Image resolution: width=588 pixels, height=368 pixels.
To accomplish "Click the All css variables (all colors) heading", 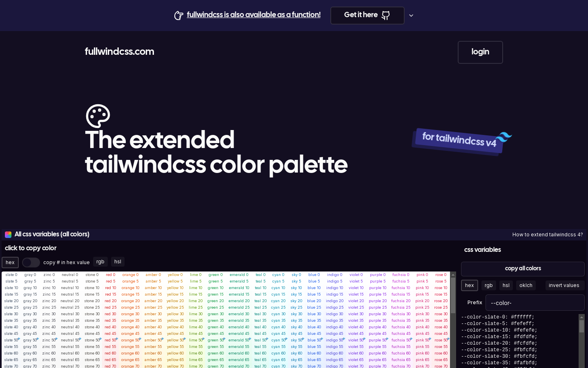I will [52, 234].
